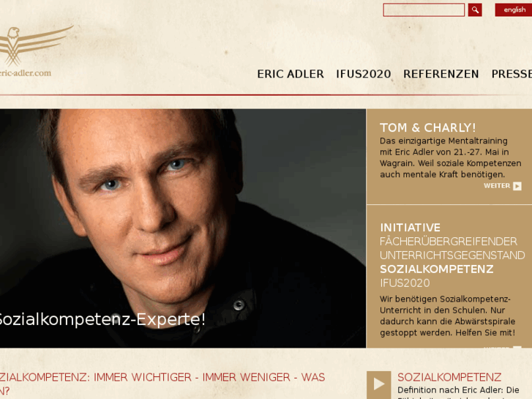Click the magnifier search icon button
532x399 pixels.
(475, 10)
